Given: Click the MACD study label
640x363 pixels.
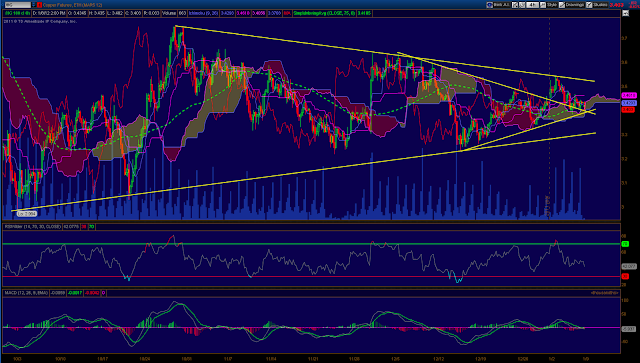Looking at the screenshot, I should click(x=26, y=293).
